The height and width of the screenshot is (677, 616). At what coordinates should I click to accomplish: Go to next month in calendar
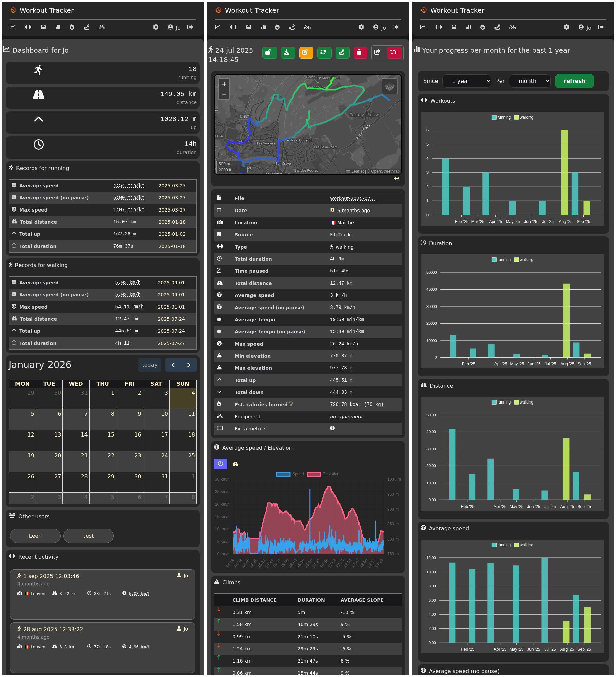pos(189,365)
